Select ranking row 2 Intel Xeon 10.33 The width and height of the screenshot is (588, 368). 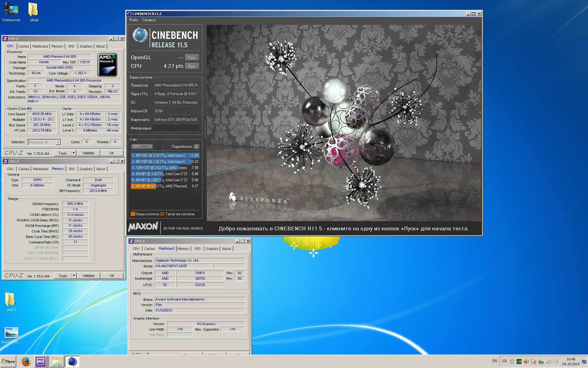tap(165, 162)
